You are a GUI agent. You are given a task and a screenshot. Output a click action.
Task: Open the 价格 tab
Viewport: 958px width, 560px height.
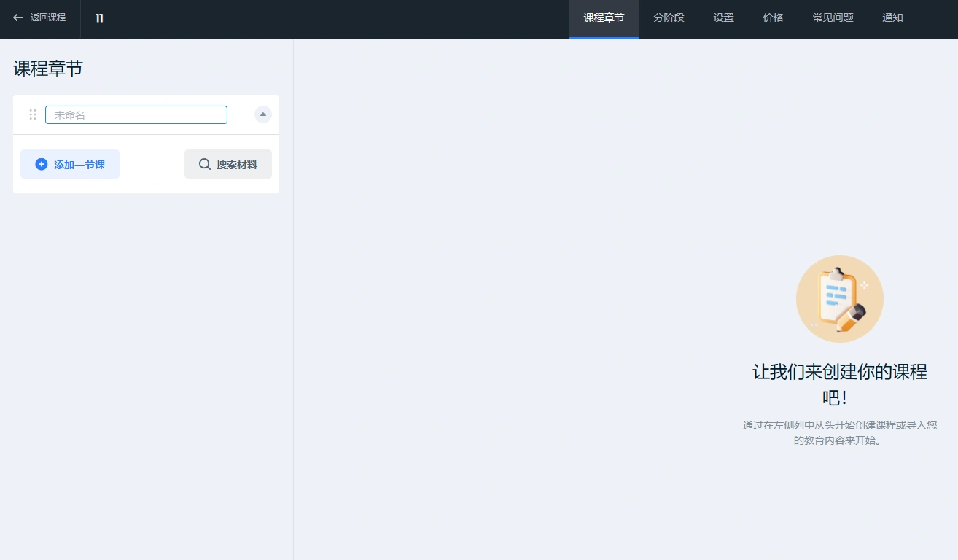pos(773,17)
